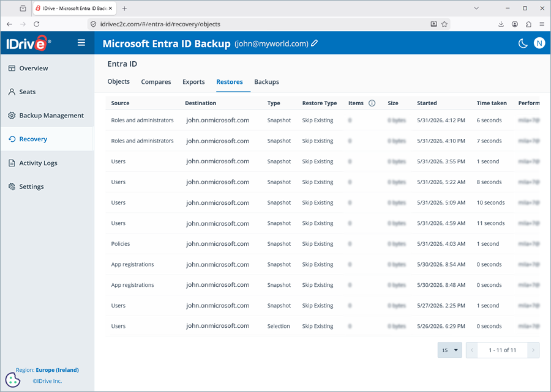Open browser account icon
The image size is (551, 392).
515,24
